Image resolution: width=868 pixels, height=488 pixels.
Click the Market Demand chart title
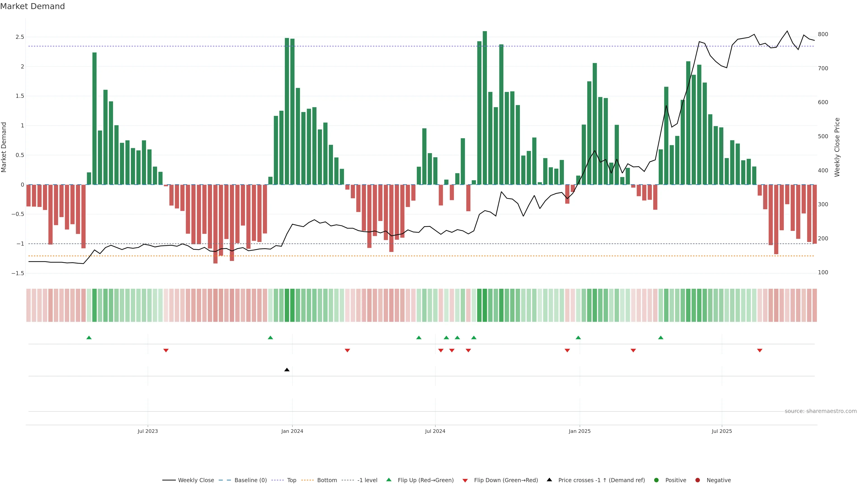tap(32, 6)
